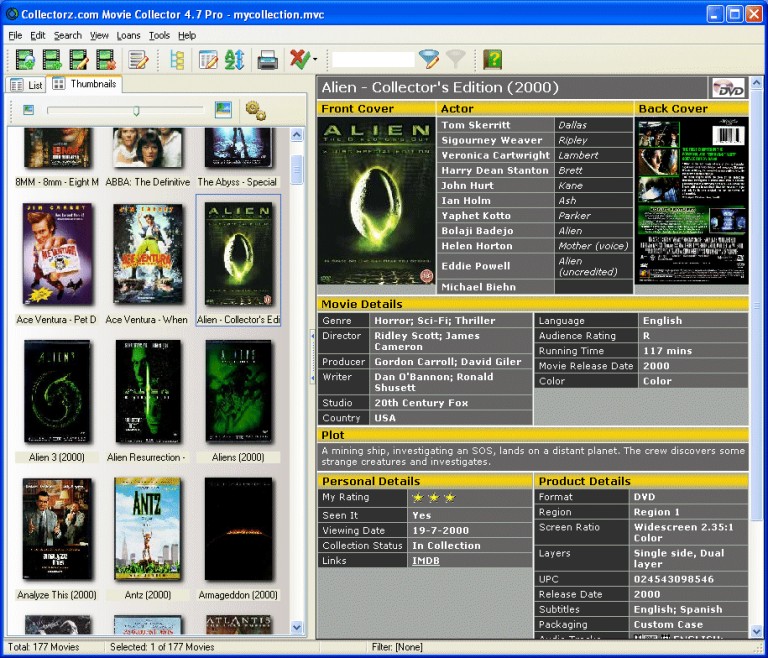Click the DVD format logo icon
Image resolution: width=768 pixels, height=658 pixels.
point(728,88)
